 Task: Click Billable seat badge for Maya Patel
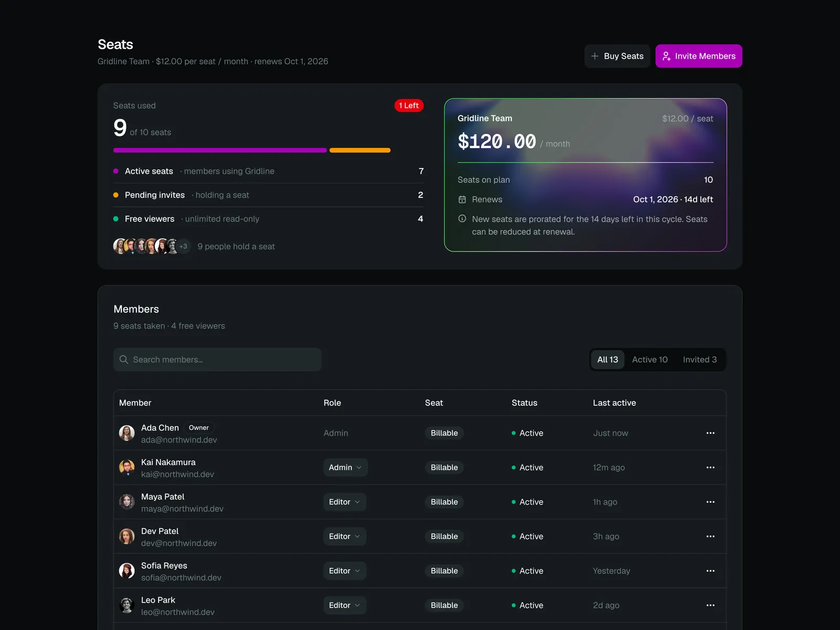pos(444,502)
